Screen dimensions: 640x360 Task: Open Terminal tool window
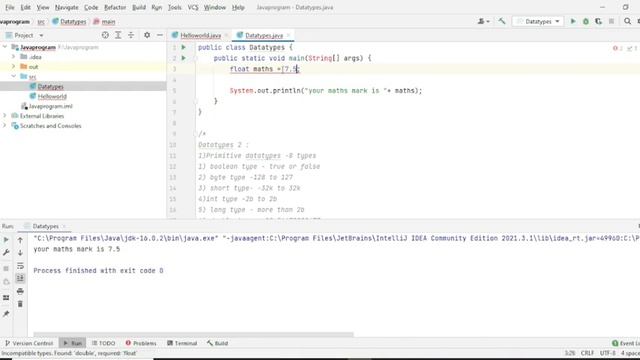tap(182, 343)
